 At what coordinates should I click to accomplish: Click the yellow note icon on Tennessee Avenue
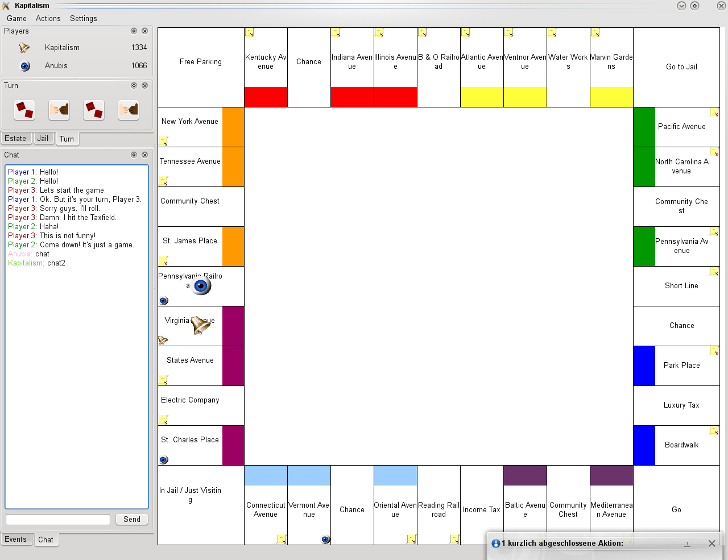point(164,181)
